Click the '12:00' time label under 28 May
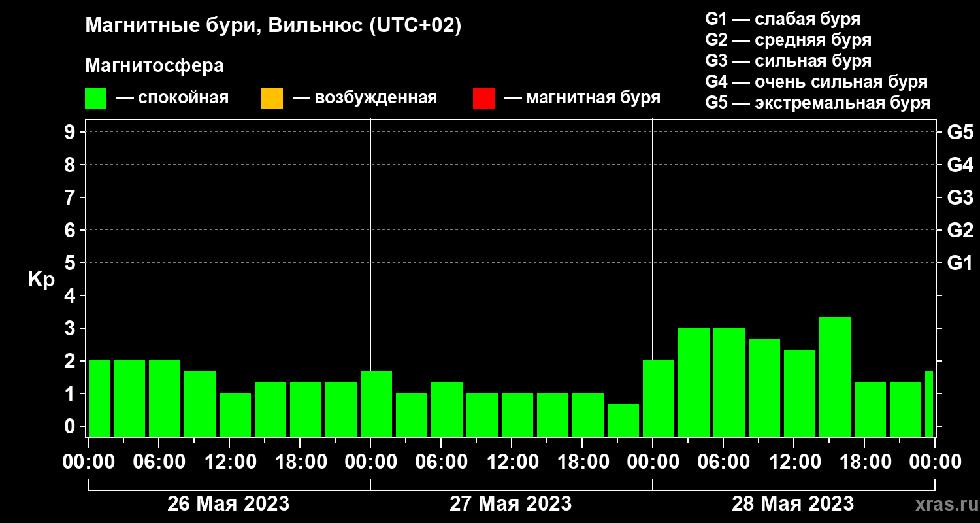Viewport: 980px width, 523px height. tap(794, 462)
